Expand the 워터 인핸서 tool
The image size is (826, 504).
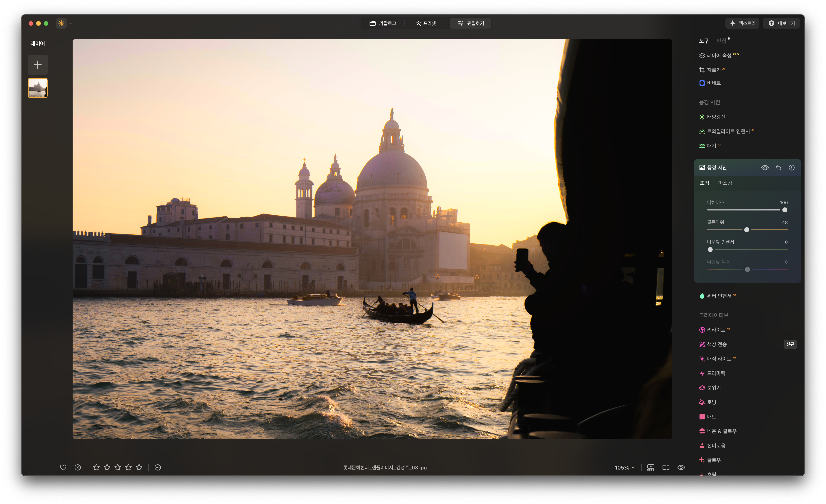click(x=719, y=296)
